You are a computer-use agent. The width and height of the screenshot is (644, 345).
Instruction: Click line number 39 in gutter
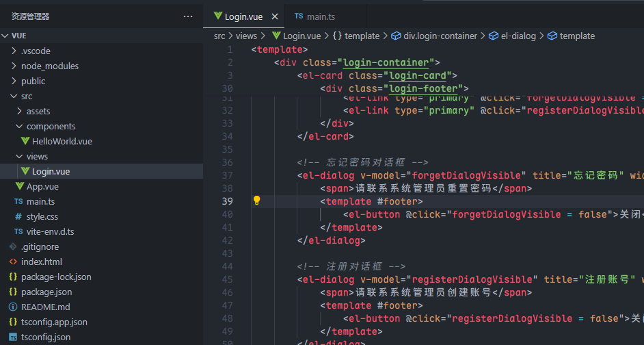(227, 201)
